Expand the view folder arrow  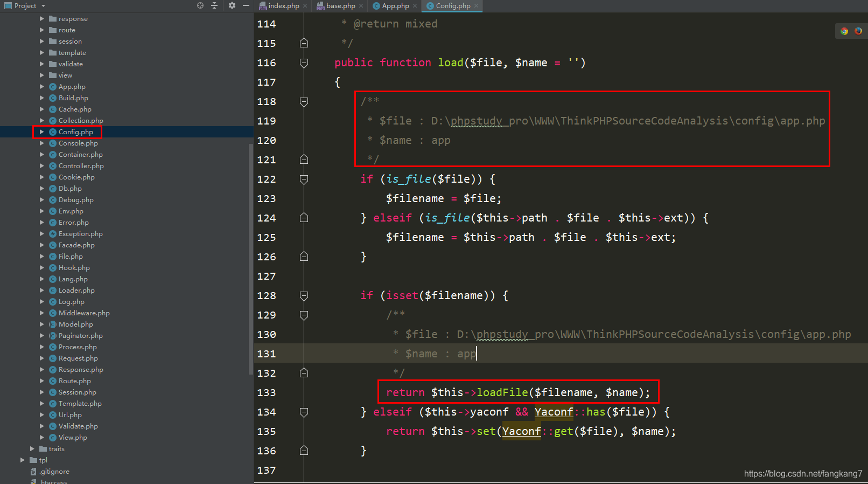(x=42, y=75)
